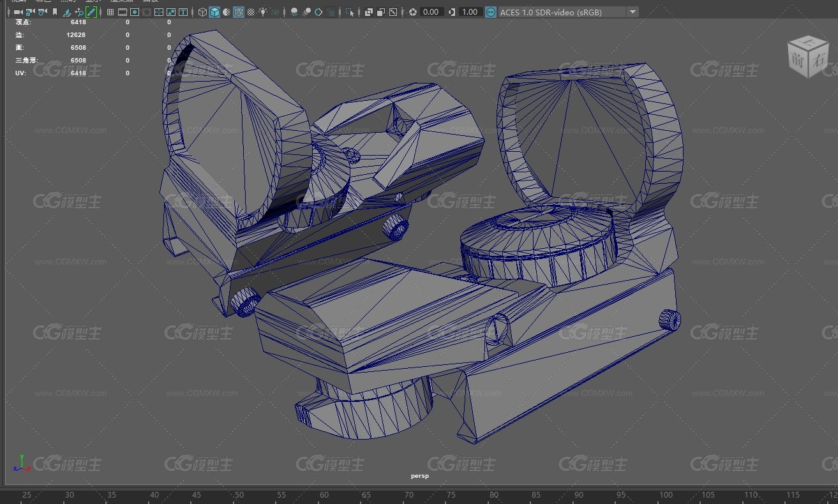
Task: Click the 三角形 label in the HUD
Action: click(27, 60)
